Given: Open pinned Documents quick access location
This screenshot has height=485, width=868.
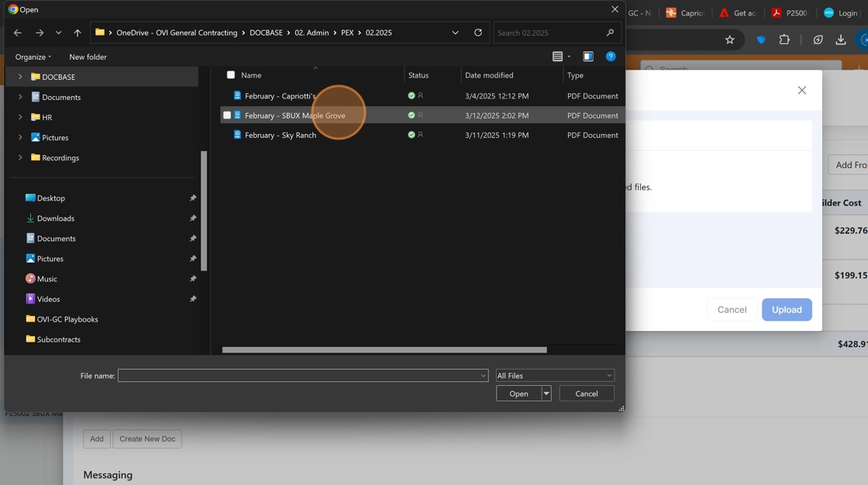Looking at the screenshot, I should click(x=56, y=238).
